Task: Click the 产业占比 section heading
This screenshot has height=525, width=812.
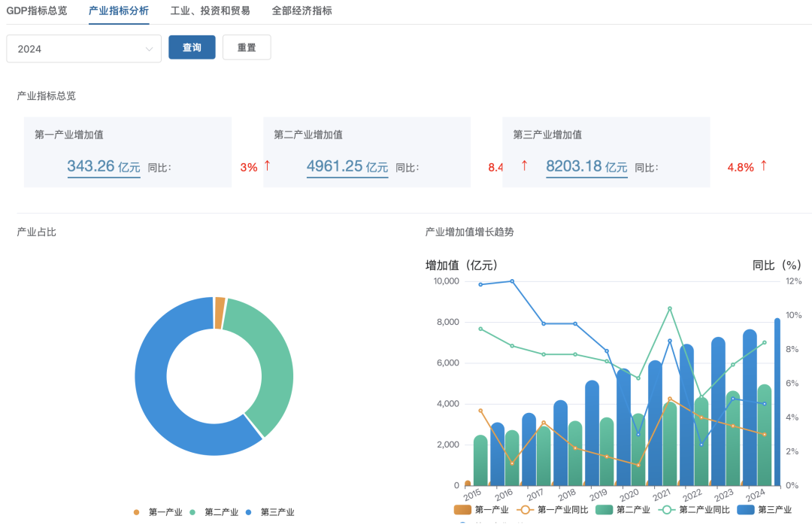Action: pos(36,232)
